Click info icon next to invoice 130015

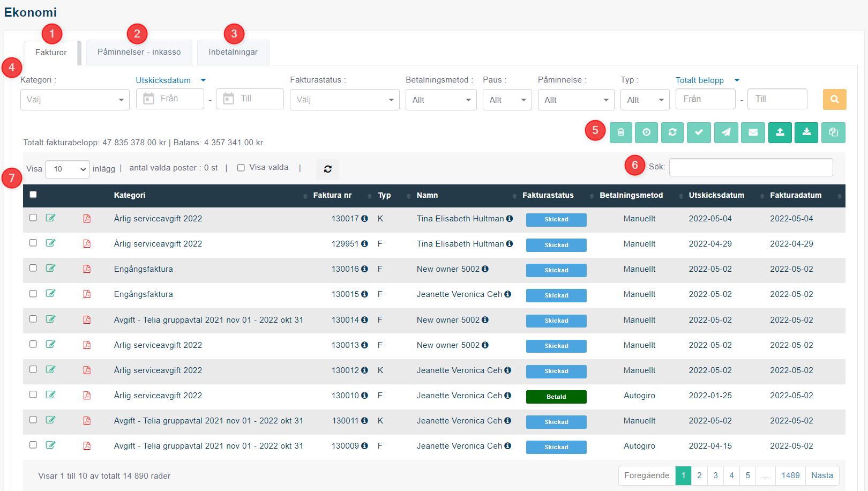point(364,294)
